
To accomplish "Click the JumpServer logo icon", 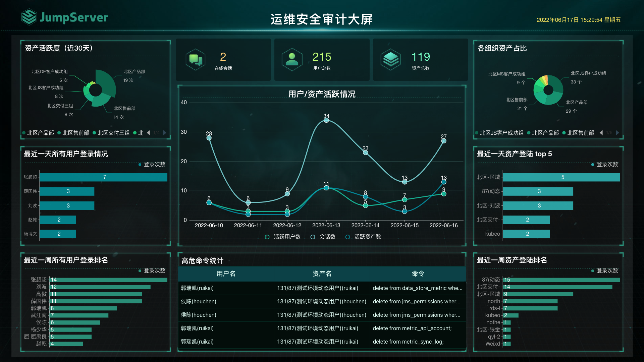I will point(29,17).
